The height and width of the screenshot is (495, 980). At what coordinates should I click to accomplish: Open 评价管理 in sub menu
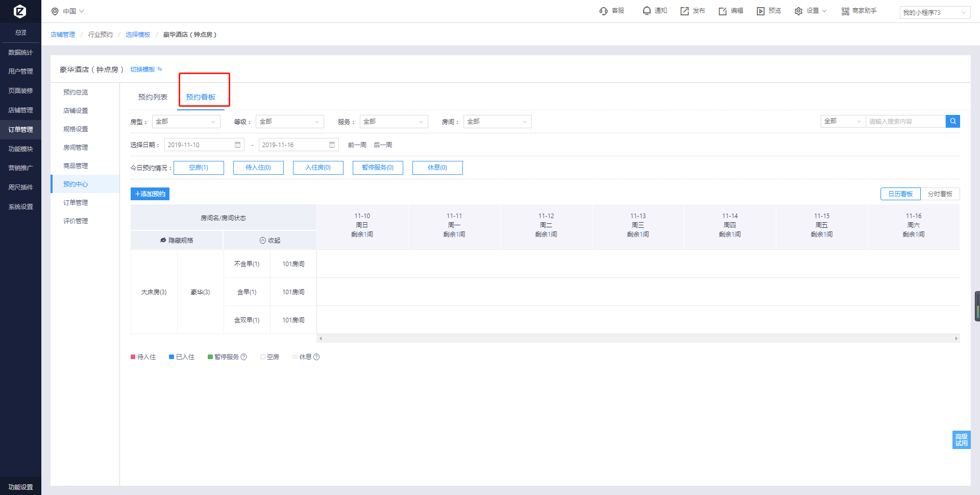(x=76, y=221)
